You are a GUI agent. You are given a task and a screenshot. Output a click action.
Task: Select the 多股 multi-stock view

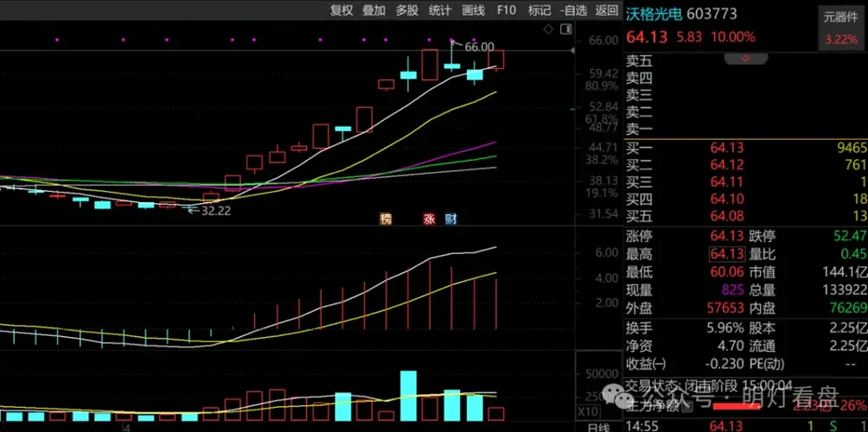[407, 10]
